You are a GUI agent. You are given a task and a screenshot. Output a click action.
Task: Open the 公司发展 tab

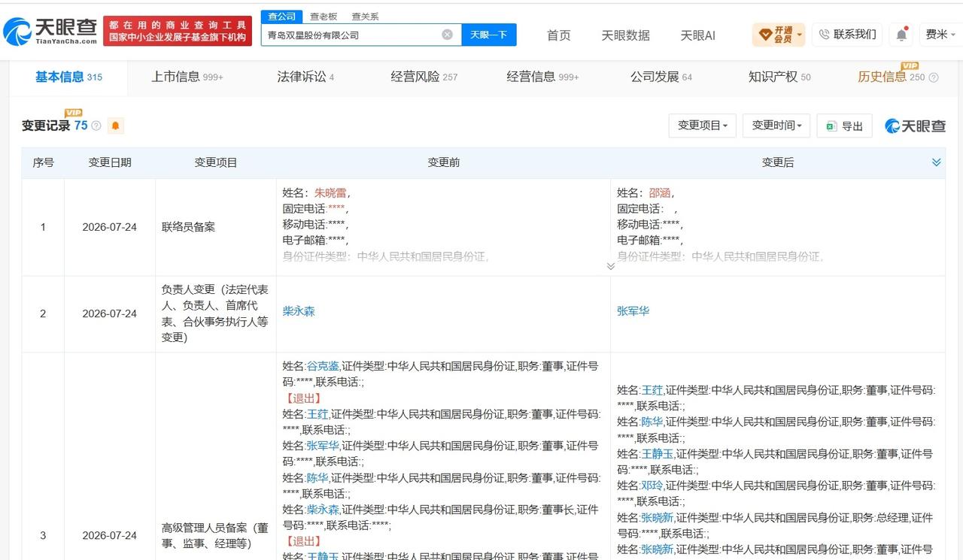point(661,77)
